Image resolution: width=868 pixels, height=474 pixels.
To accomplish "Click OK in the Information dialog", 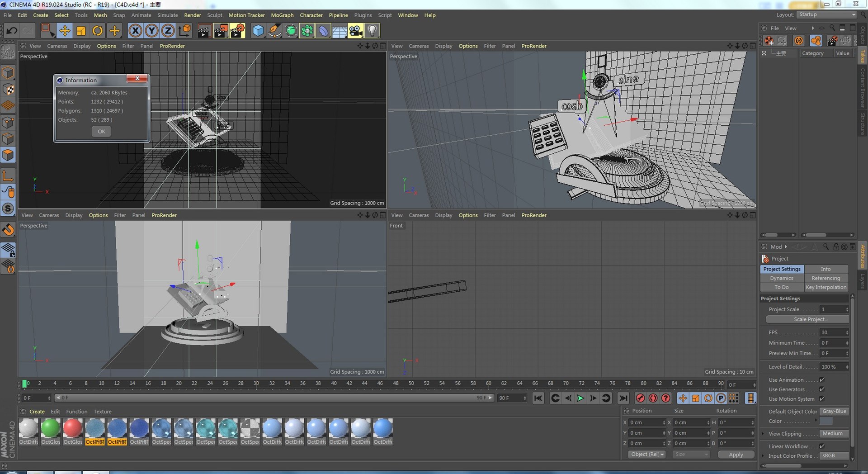I will coord(101,132).
